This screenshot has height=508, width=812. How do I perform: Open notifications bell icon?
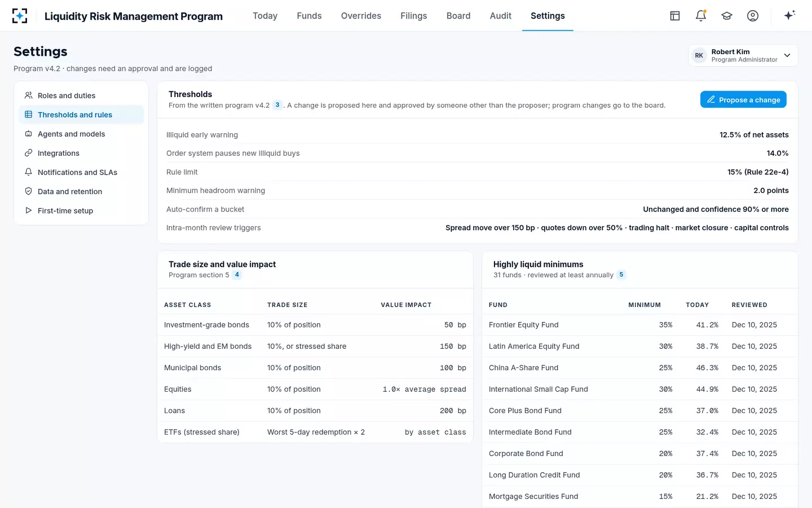coord(701,16)
